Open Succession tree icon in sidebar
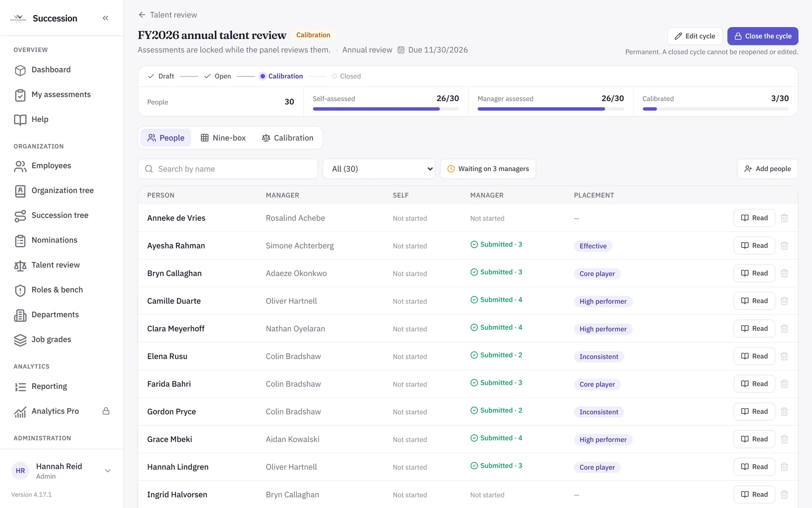 click(20, 215)
